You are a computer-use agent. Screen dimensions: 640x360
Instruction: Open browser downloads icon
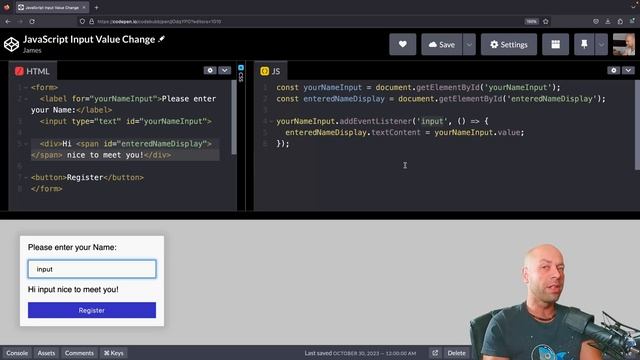click(x=608, y=21)
